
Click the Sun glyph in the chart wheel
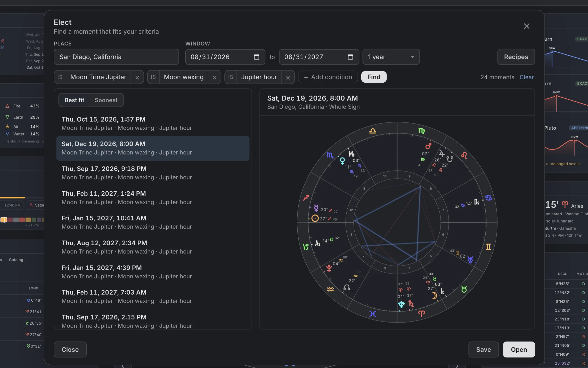(x=315, y=218)
